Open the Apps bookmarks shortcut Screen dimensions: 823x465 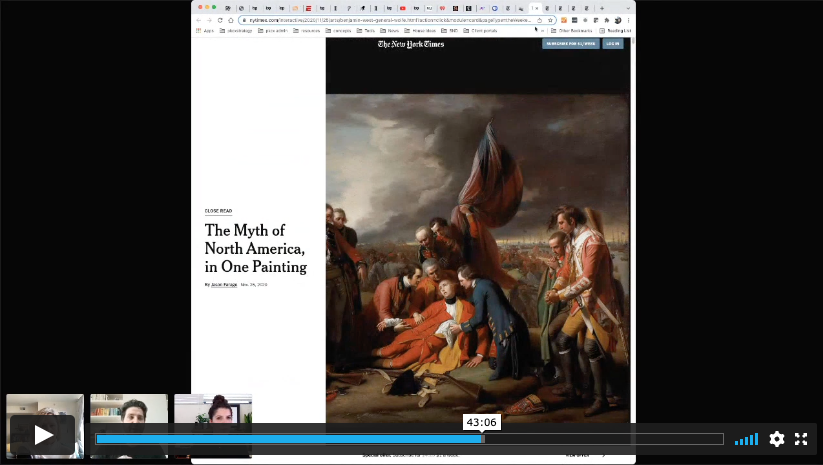click(205, 31)
